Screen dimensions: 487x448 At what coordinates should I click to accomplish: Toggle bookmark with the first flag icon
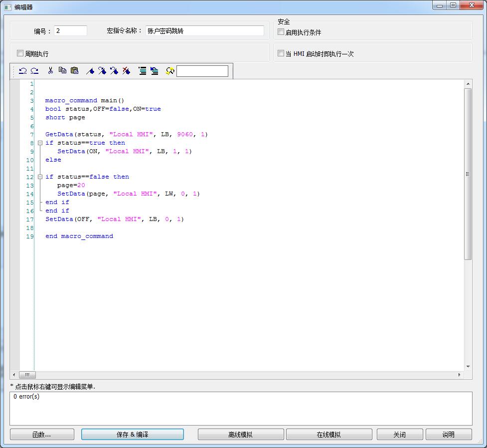pyautogui.click(x=90, y=71)
